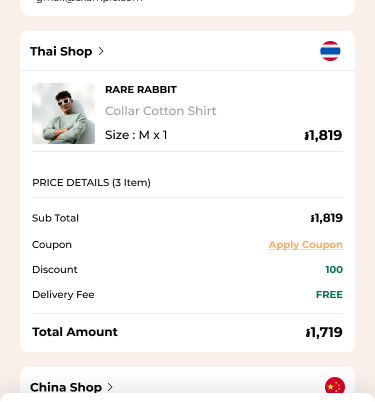Click the Apply Coupon link
This screenshot has width=375, height=402.
point(306,245)
